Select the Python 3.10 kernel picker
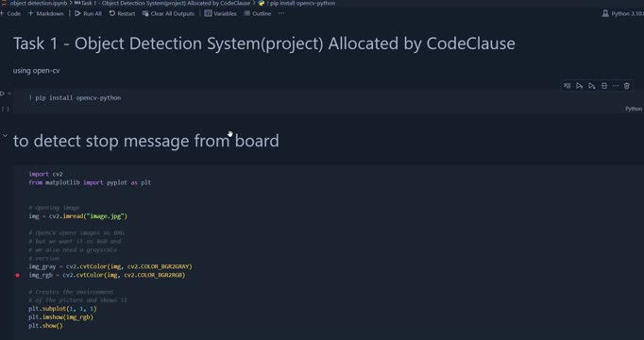 point(622,13)
